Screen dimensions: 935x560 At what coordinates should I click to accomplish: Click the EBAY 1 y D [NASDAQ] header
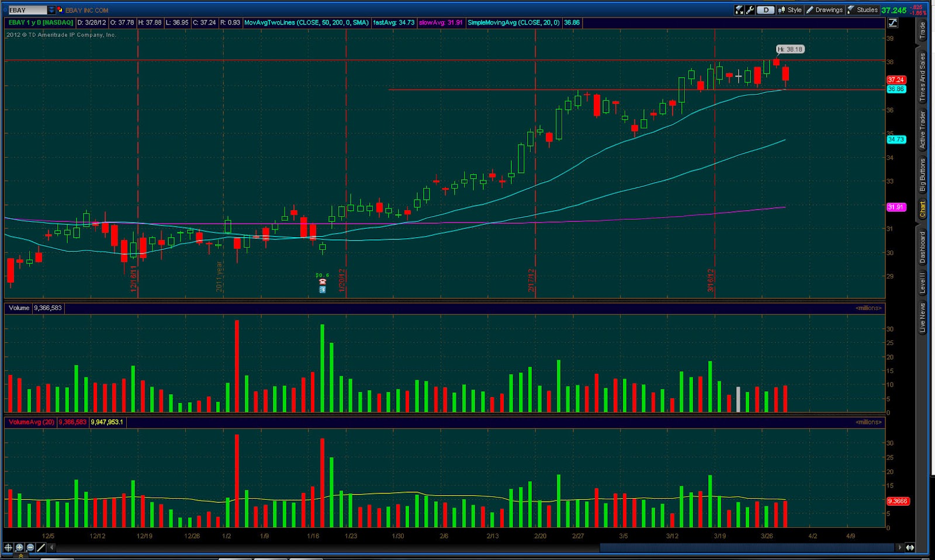pyautogui.click(x=40, y=23)
